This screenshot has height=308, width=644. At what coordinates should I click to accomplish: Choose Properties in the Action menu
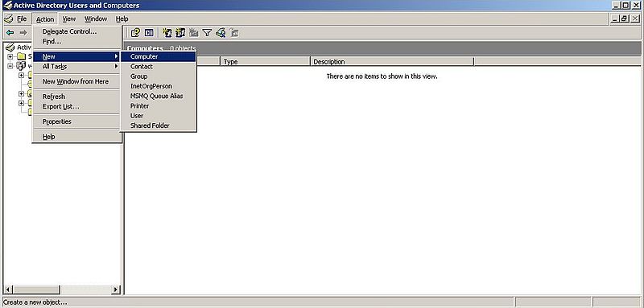click(77, 121)
